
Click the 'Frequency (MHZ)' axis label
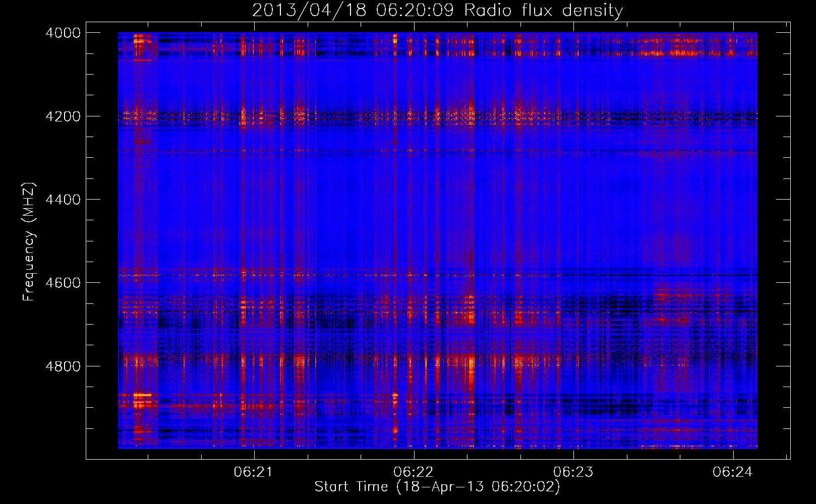click(29, 242)
